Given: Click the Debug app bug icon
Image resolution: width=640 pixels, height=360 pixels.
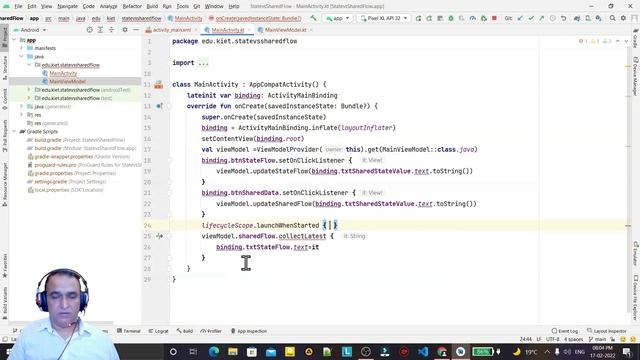Looking at the screenshot, I should (x=451, y=18).
